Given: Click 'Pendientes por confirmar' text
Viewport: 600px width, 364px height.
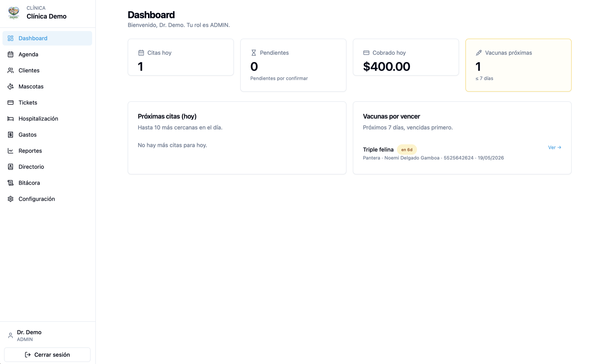Looking at the screenshot, I should click(279, 79).
